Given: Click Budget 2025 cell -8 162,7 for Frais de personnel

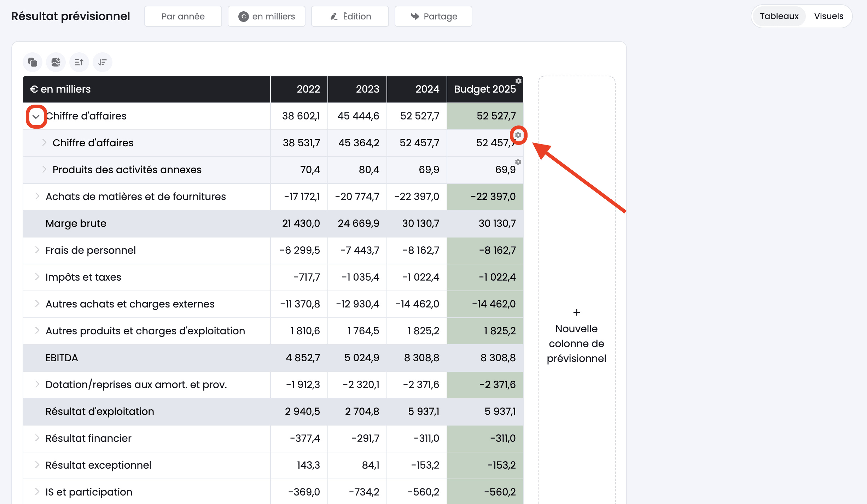Looking at the screenshot, I should 485,250.
